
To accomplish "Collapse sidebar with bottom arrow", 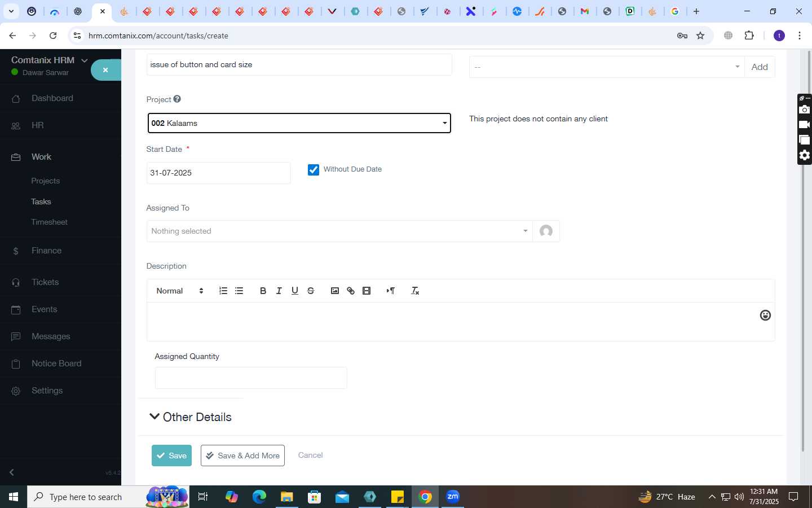I will tap(12, 472).
